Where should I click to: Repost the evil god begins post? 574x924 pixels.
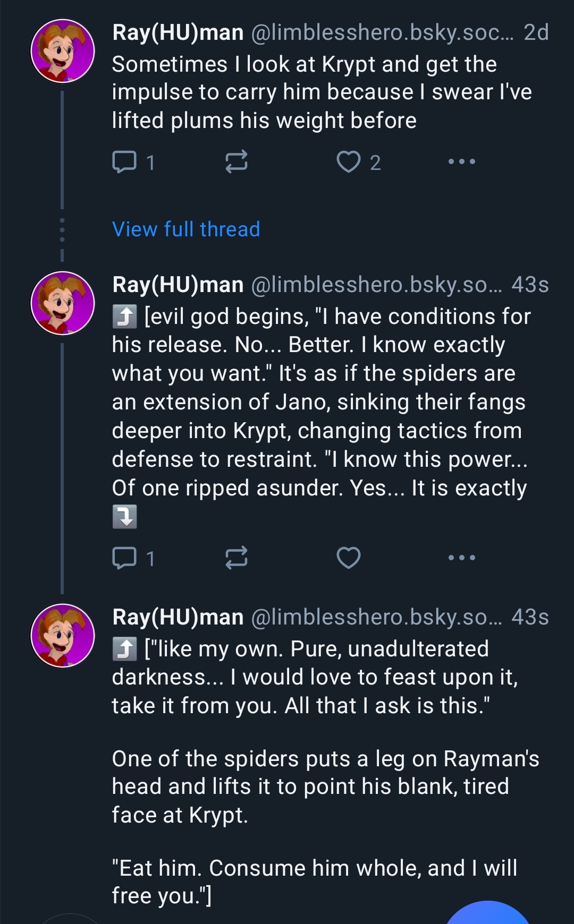pos(236,558)
